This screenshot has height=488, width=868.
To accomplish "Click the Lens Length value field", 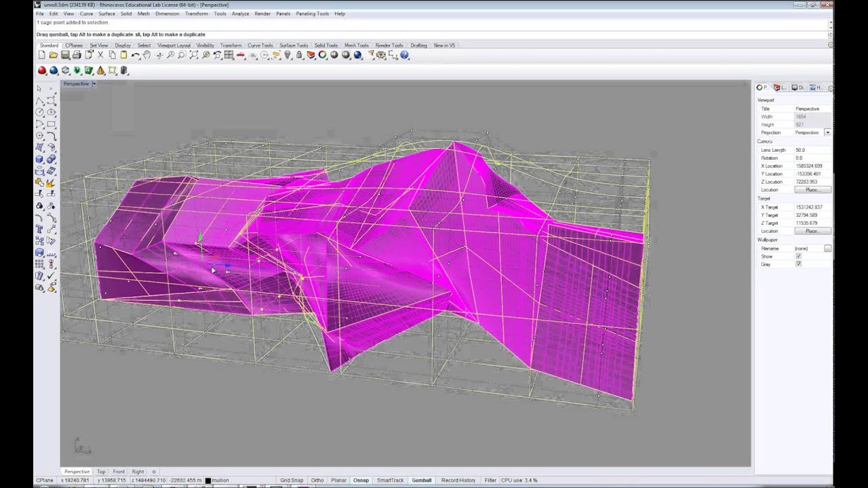I will click(812, 150).
